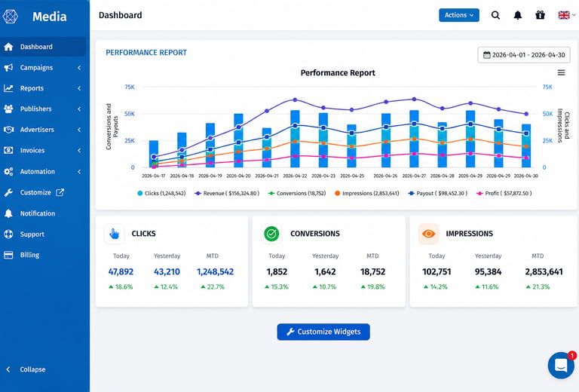Click the gift icon in top bar

click(x=541, y=15)
